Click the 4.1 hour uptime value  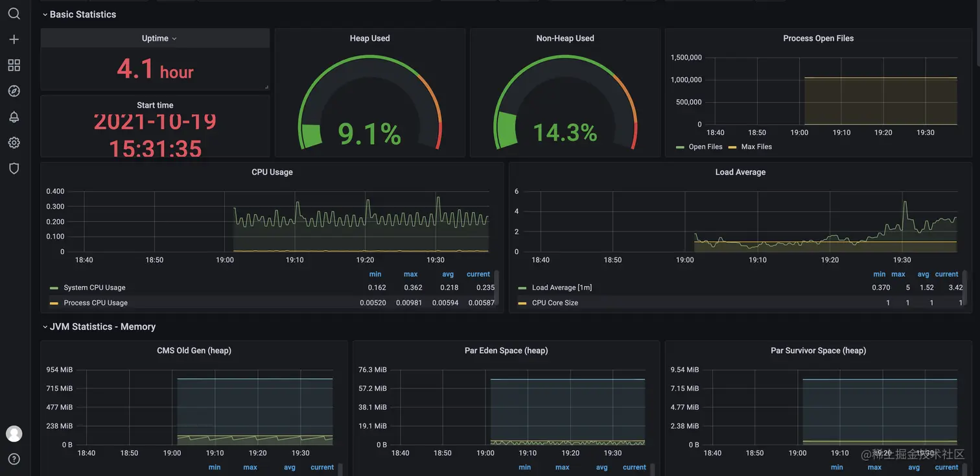pyautogui.click(x=155, y=68)
